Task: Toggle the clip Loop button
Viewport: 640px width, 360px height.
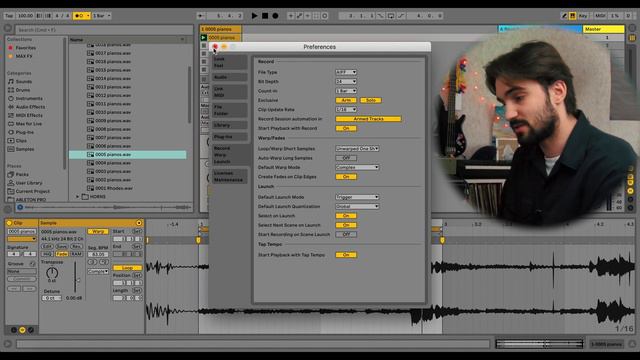Action: pyautogui.click(x=127, y=268)
